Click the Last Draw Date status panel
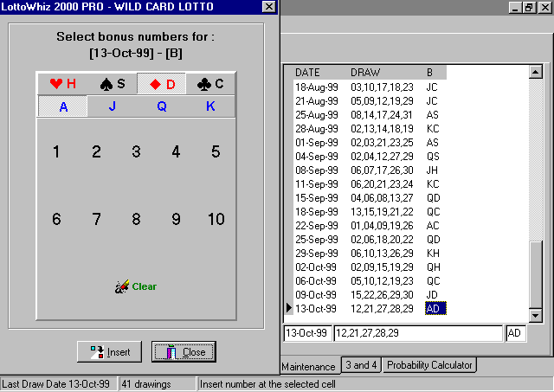 click(59, 384)
